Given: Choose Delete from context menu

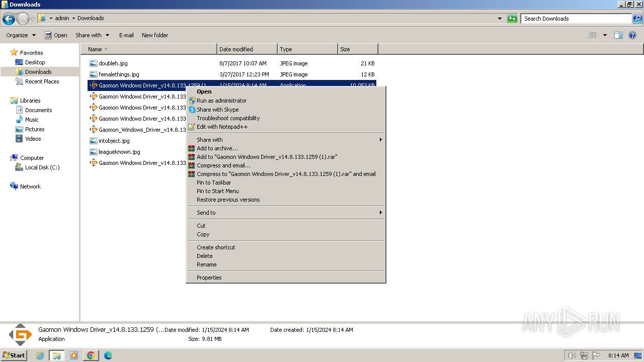Looking at the screenshot, I should click(x=286, y=256).
